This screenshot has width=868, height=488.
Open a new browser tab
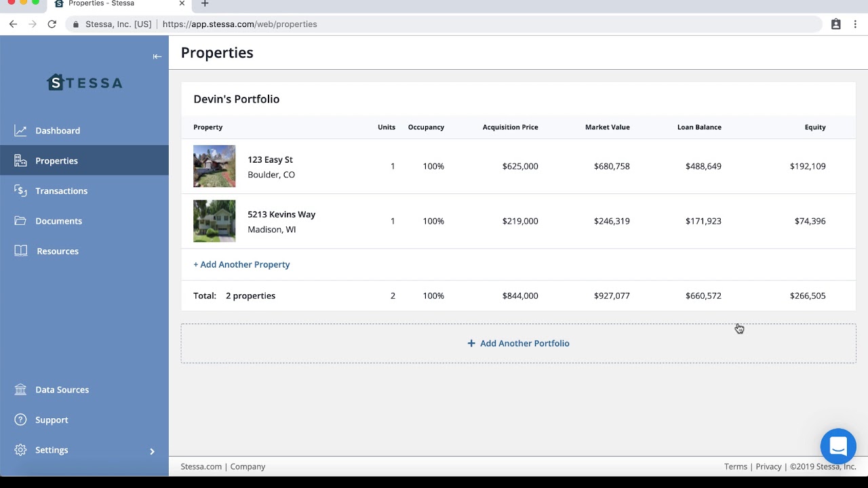click(x=205, y=4)
